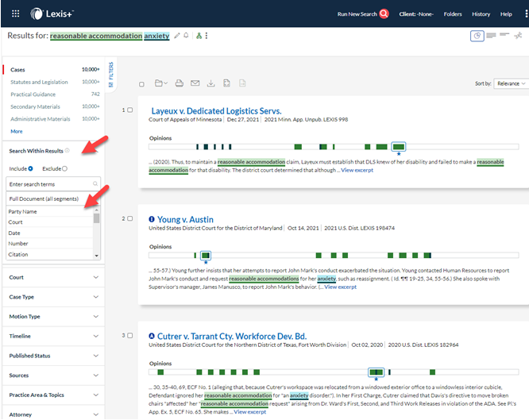Tick the select-all results checkbox
Viewport: 529px width, 420px height.
(141, 84)
